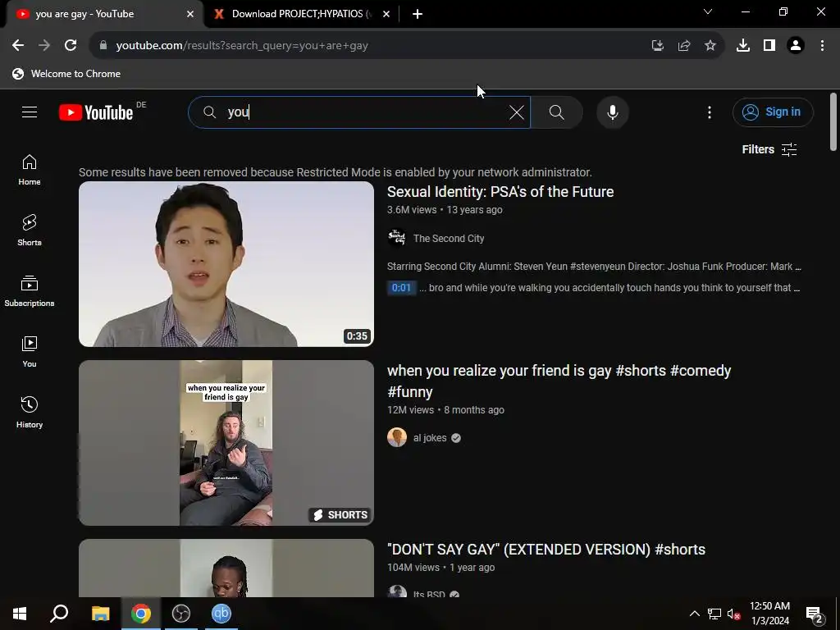Open the Filters options

click(769, 149)
